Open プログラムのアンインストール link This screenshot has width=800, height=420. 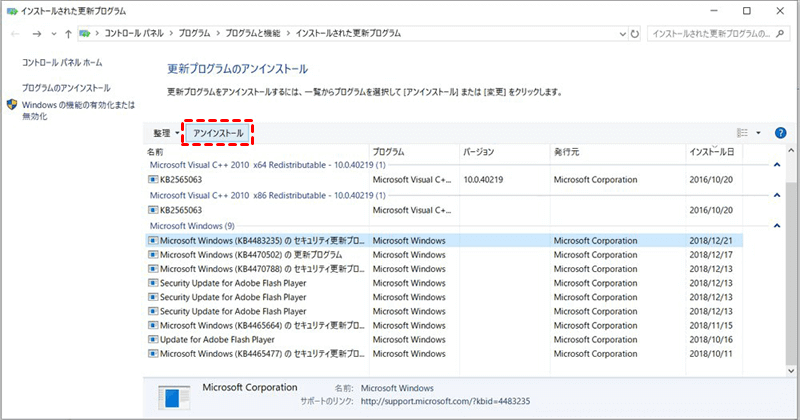coord(66,88)
